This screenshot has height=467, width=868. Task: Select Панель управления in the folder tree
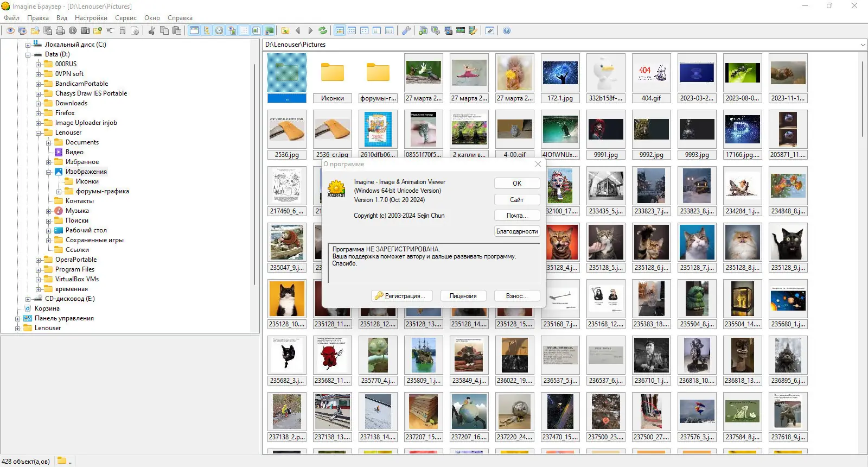[64, 318]
